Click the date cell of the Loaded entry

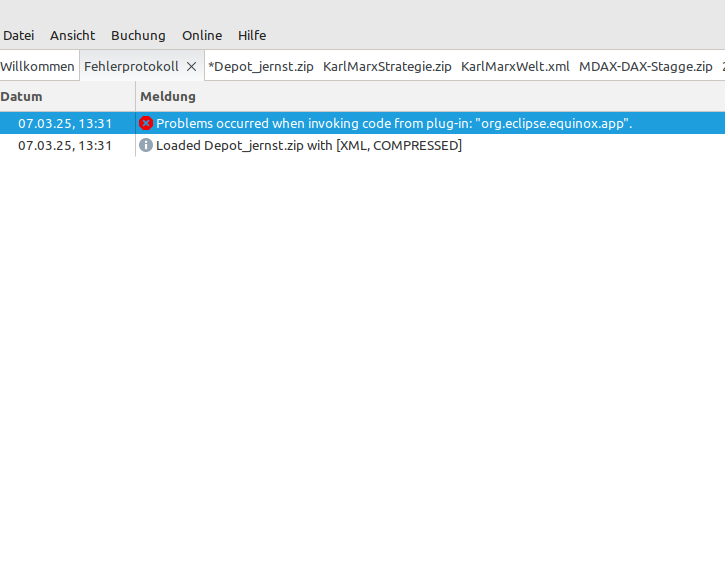tap(65, 145)
